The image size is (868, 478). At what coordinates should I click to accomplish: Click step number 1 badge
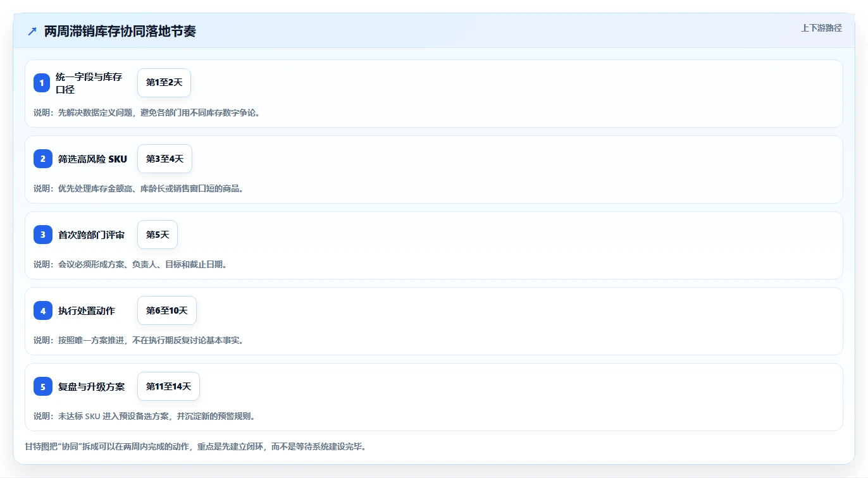(42, 83)
